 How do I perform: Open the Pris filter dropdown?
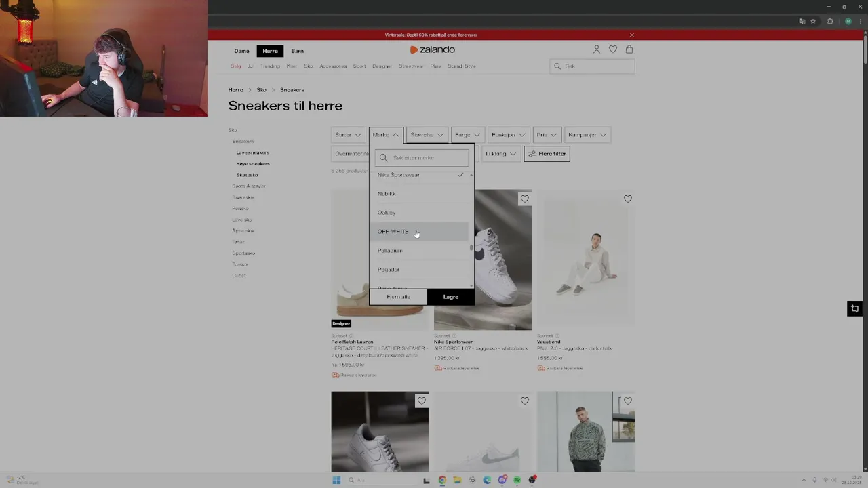547,135
